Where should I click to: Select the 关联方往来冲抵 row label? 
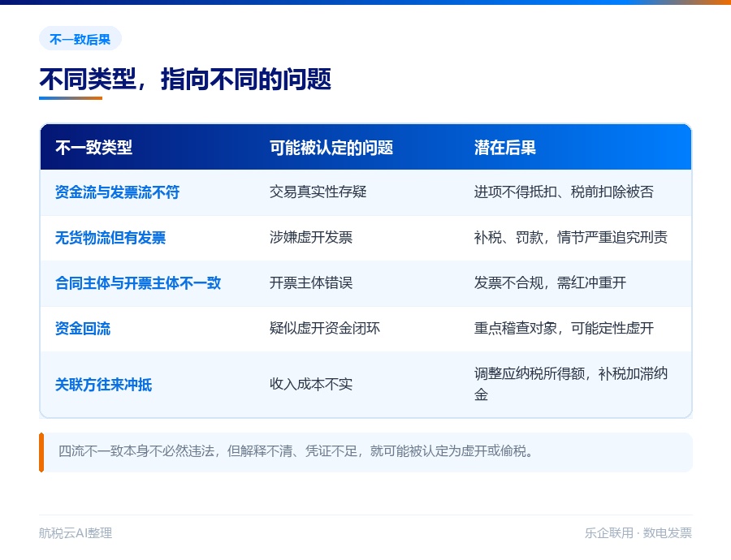(x=103, y=385)
